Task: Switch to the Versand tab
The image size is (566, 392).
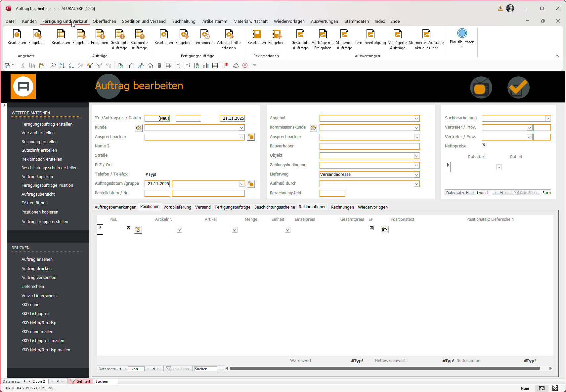Action: tap(203, 207)
